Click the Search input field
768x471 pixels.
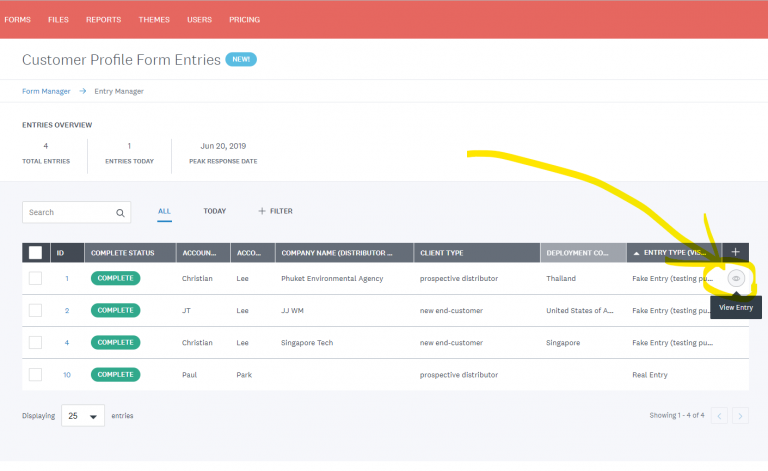click(x=68, y=213)
